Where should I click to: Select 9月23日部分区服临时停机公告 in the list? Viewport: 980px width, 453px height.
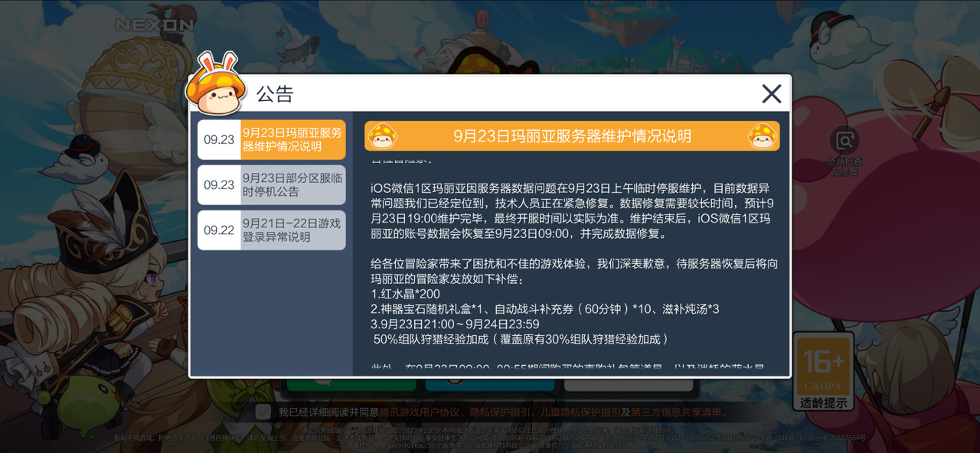(x=271, y=184)
